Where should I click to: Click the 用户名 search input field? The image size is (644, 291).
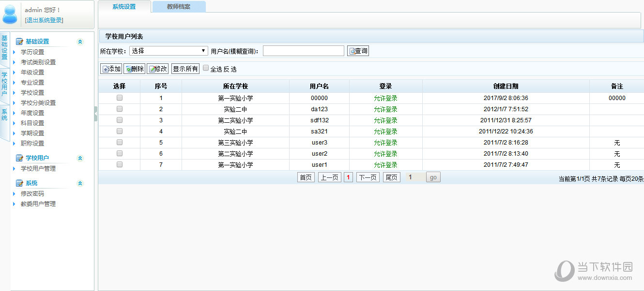coord(304,51)
